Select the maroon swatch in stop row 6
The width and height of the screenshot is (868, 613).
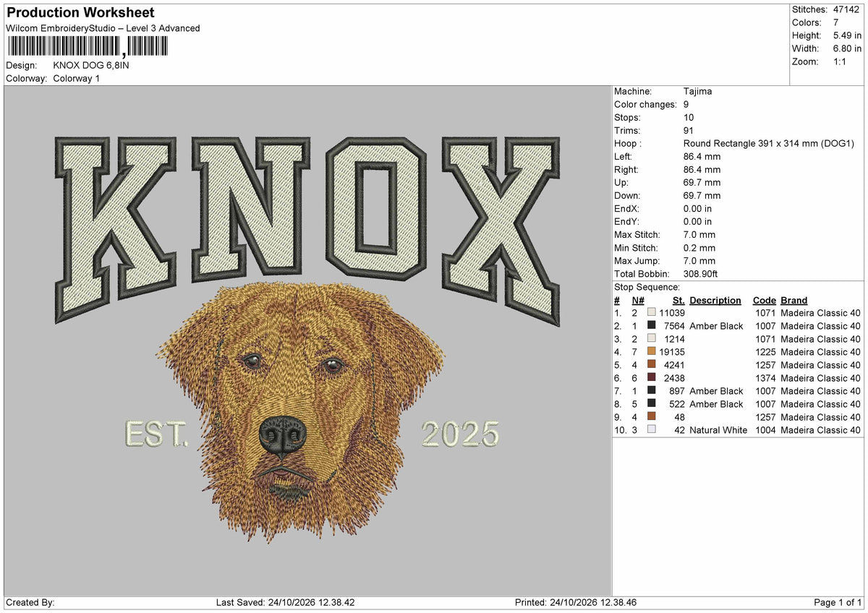pos(652,378)
